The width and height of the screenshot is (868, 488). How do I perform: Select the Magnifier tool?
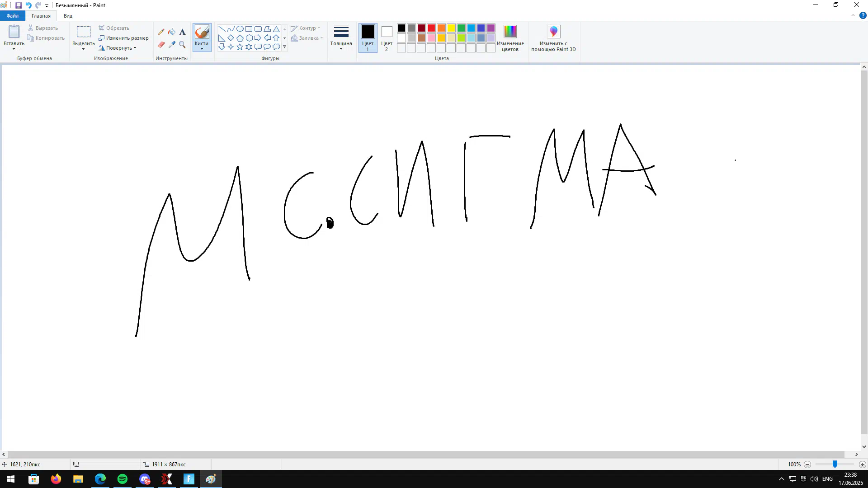coord(182,45)
